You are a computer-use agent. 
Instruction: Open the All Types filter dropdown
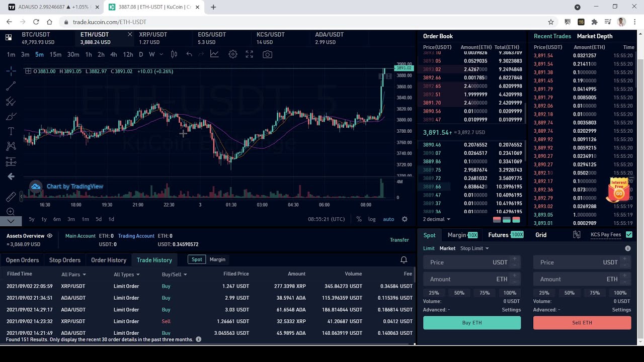click(127, 275)
